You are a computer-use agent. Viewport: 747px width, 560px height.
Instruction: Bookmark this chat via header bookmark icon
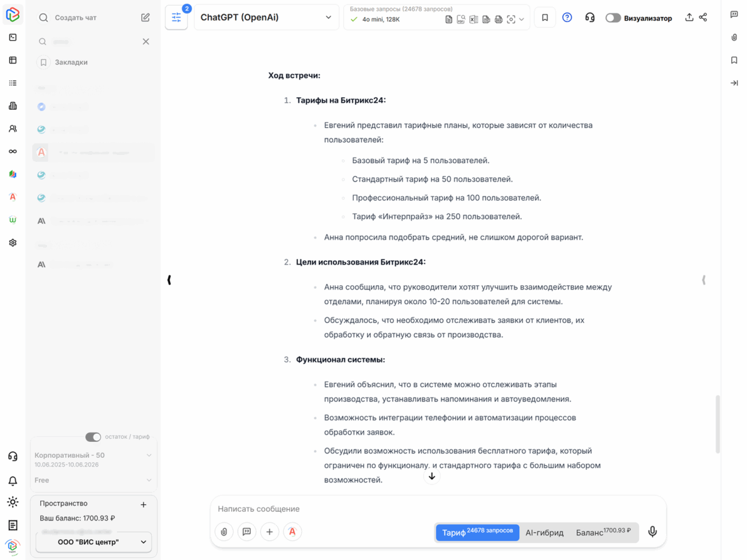click(545, 18)
